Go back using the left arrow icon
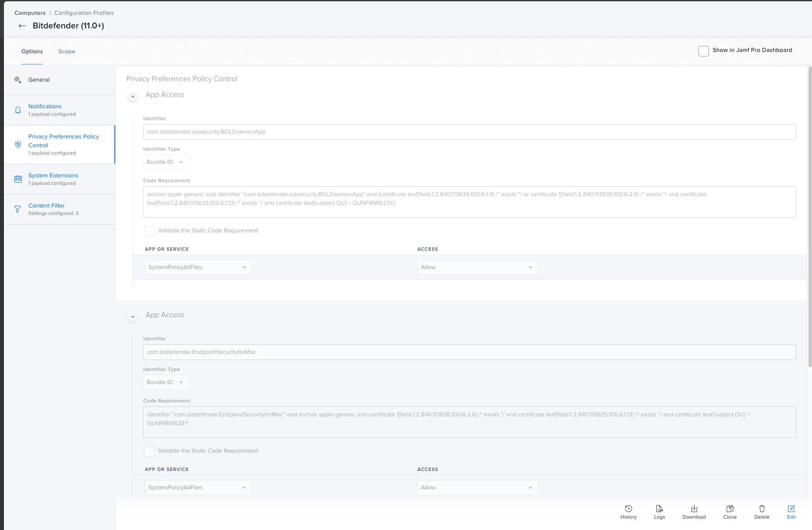The width and height of the screenshot is (812, 530). [x=22, y=26]
